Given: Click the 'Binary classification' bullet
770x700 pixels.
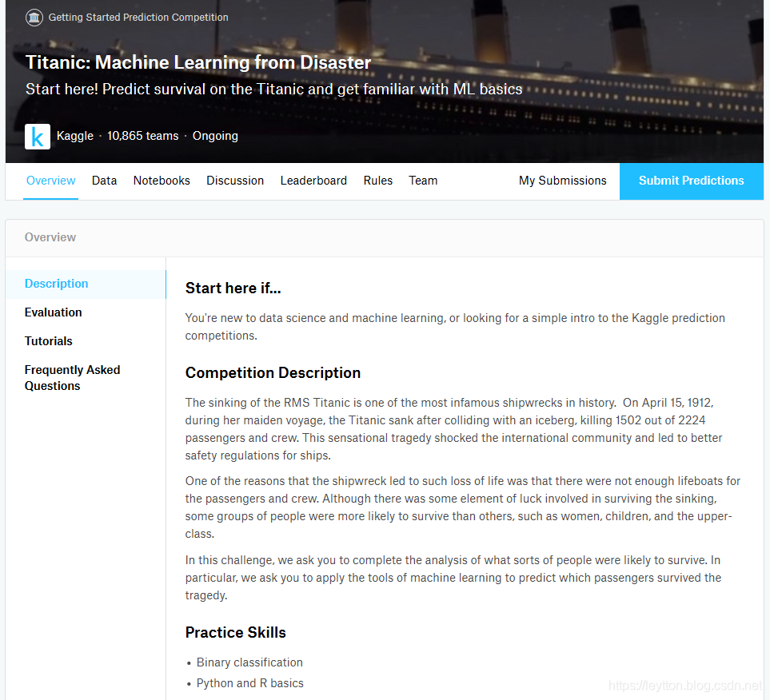Looking at the screenshot, I should pos(249,662).
